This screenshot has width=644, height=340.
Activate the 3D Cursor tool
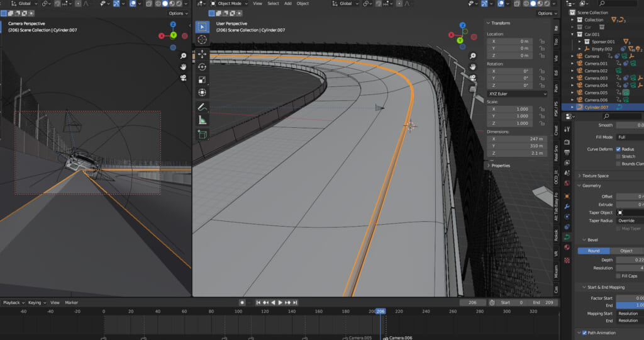202,40
